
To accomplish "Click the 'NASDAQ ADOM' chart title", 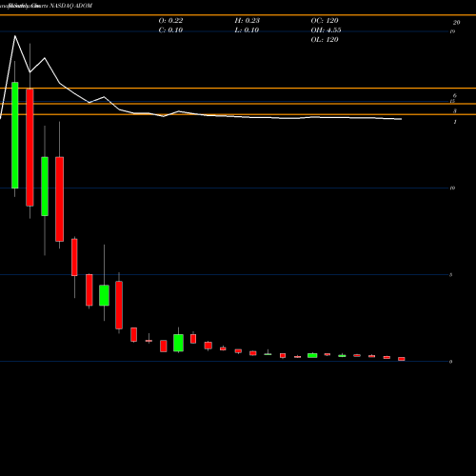I will point(71,6).
